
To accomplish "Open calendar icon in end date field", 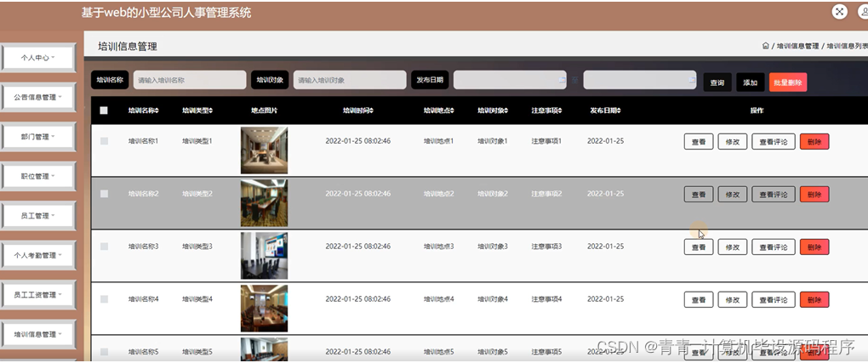I will [691, 80].
